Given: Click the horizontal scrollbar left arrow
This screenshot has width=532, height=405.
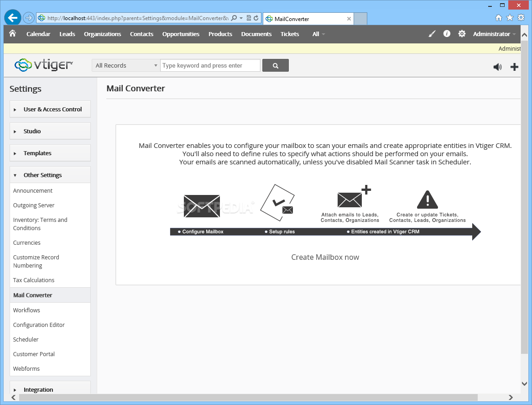Looking at the screenshot, I should [x=14, y=397].
